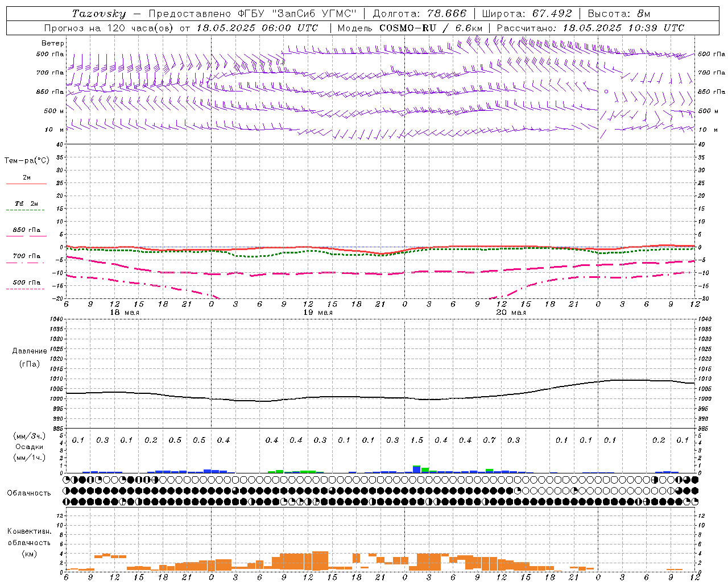728x582 pixels.
Task: Click the provider text 'Предоставлено ФГБУ "ЗапСиб УГМС"'
Action: [x=253, y=14]
